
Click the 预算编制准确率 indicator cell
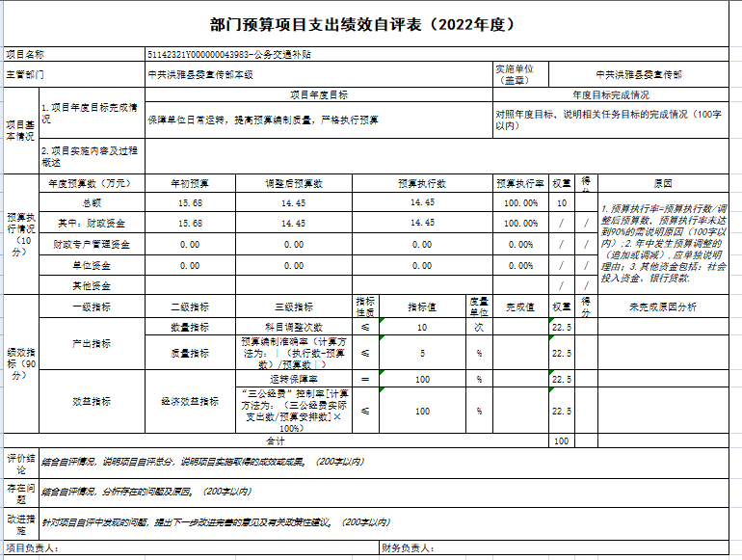294,353
